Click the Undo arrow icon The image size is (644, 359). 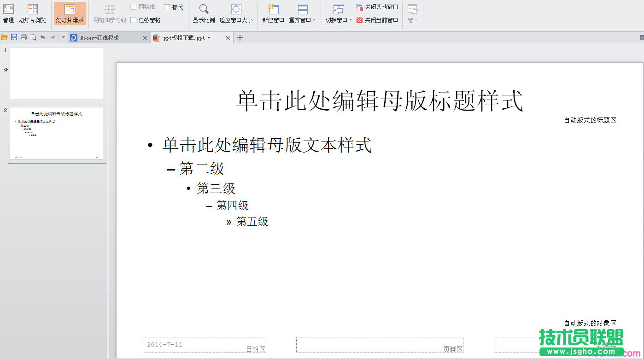coord(43,37)
